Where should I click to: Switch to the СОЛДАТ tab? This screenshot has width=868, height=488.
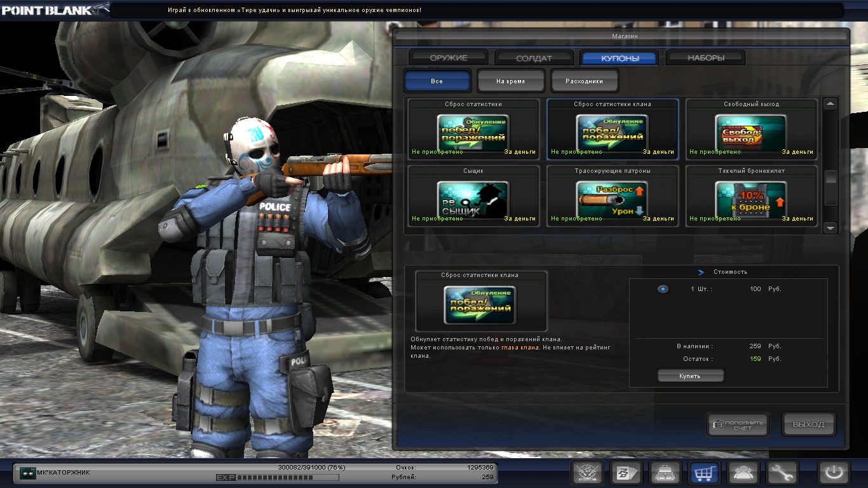(534, 58)
